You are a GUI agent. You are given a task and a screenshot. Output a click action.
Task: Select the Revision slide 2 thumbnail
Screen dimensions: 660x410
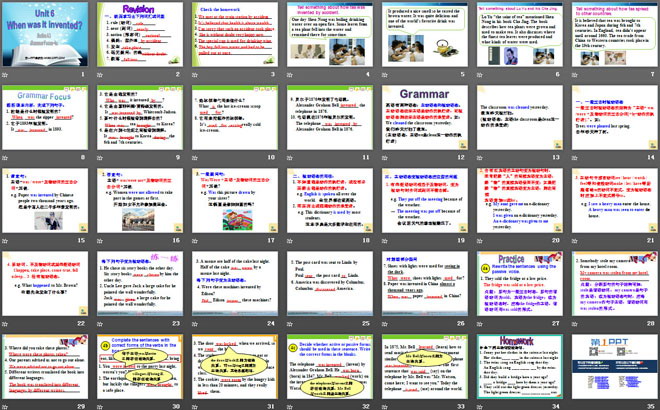click(x=140, y=35)
